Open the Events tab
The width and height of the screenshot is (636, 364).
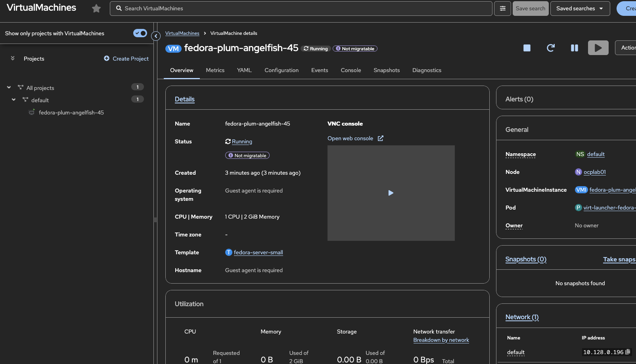click(320, 70)
